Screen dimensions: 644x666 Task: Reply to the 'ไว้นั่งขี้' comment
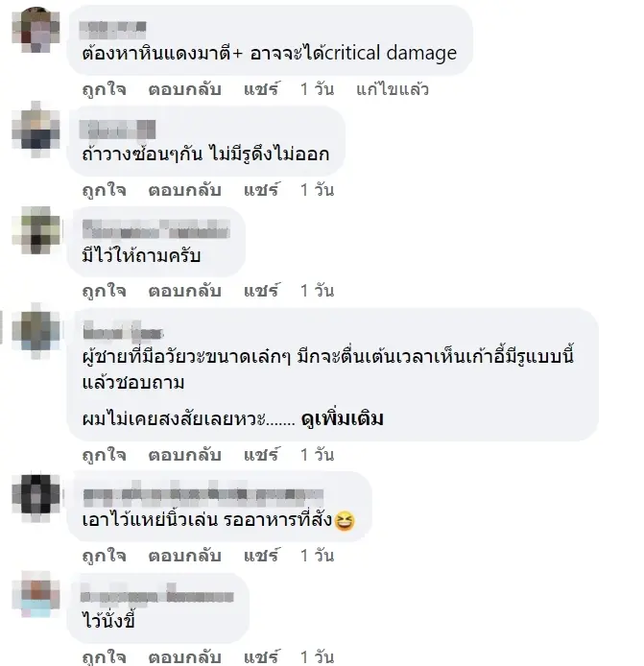click(185, 657)
